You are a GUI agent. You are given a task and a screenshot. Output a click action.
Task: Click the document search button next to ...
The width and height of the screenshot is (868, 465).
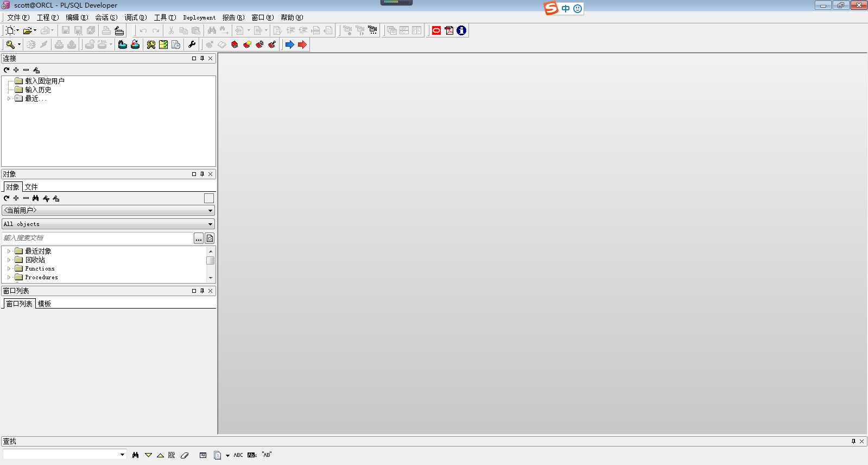point(210,238)
